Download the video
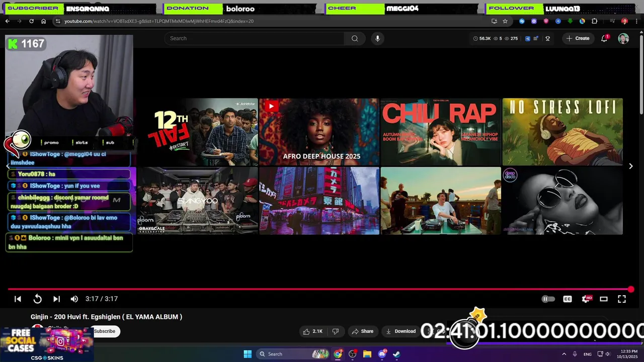This screenshot has height=362, width=644. coord(401,331)
